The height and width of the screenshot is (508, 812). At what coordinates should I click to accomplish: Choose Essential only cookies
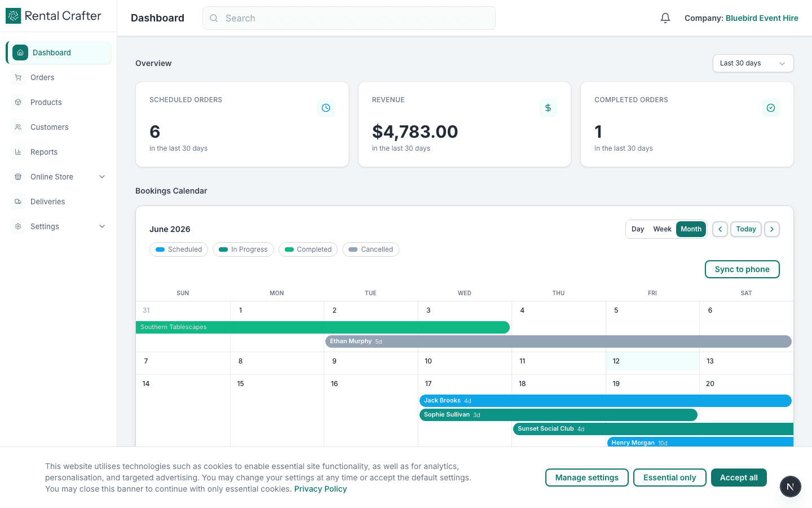click(x=670, y=478)
